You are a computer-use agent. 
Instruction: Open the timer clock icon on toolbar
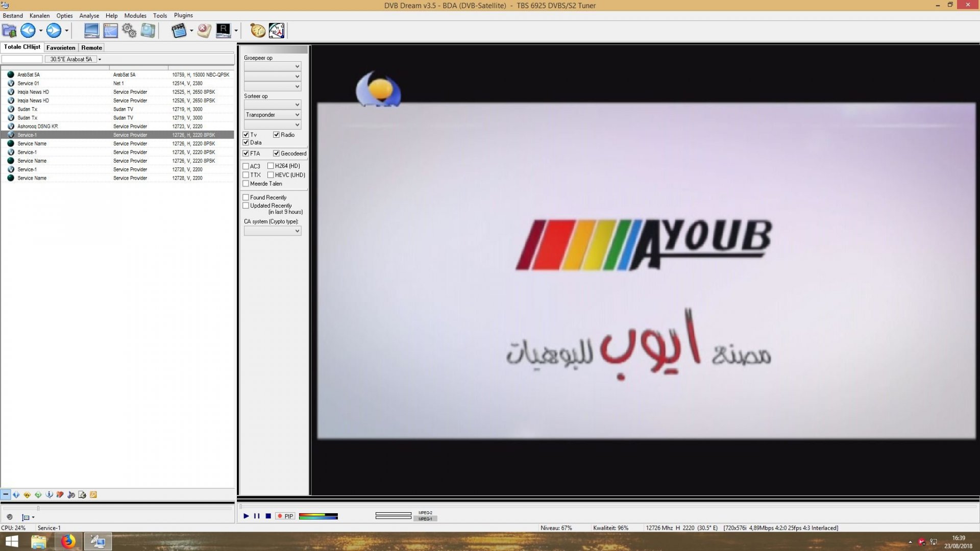(257, 31)
